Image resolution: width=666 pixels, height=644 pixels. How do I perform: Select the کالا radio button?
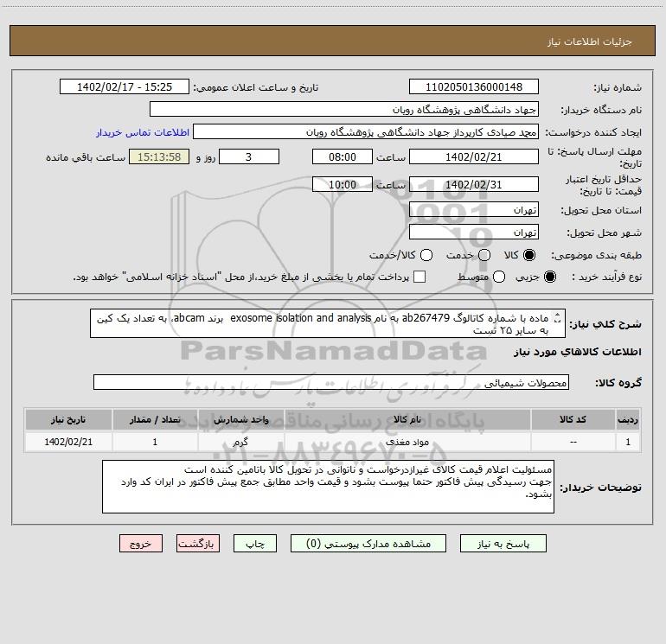click(528, 255)
